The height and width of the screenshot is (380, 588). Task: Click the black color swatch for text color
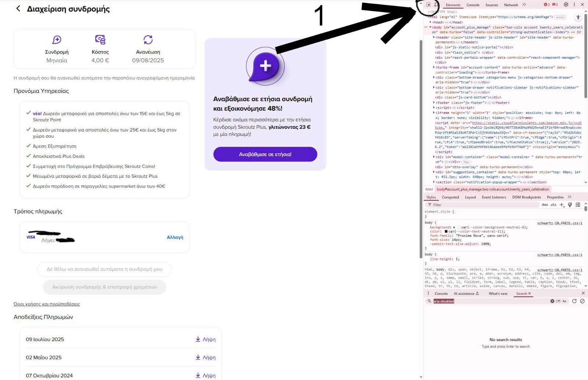[x=446, y=231]
